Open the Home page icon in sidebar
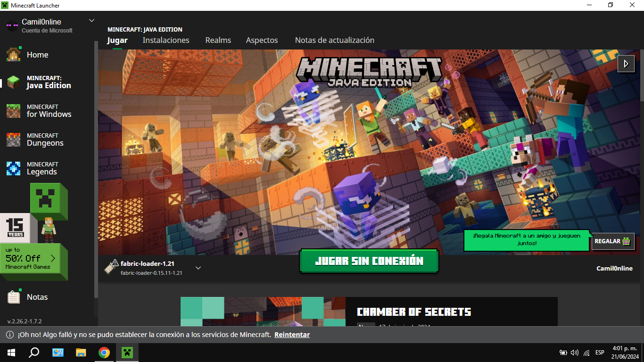The image size is (644, 362). tap(14, 54)
